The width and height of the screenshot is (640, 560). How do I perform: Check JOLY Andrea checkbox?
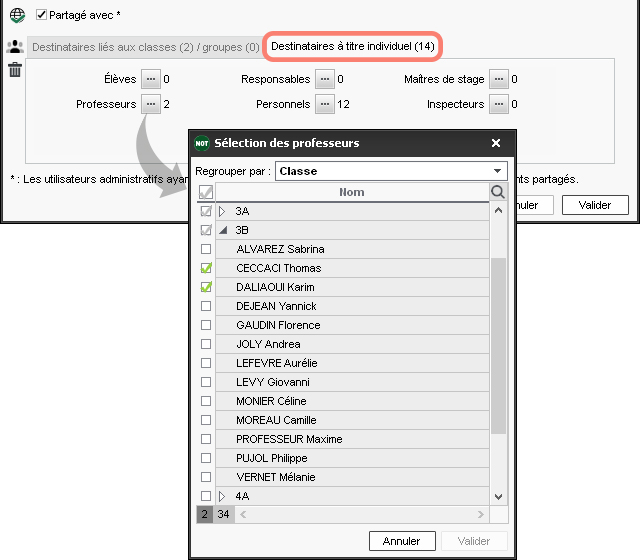(206, 344)
